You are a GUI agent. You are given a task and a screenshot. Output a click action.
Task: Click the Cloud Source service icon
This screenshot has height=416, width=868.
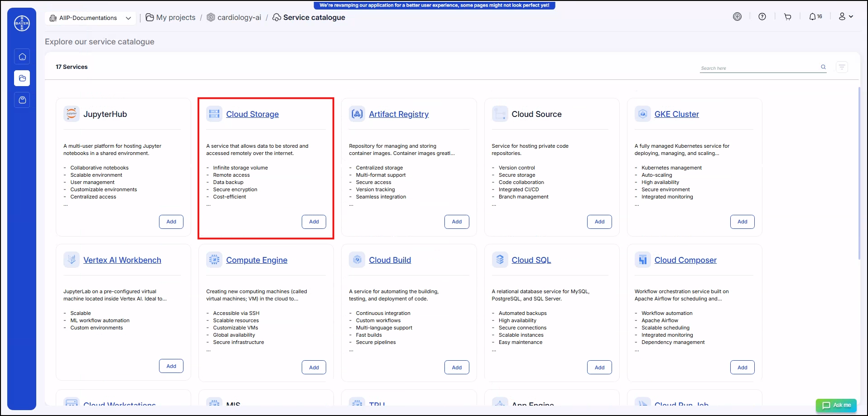coord(500,114)
